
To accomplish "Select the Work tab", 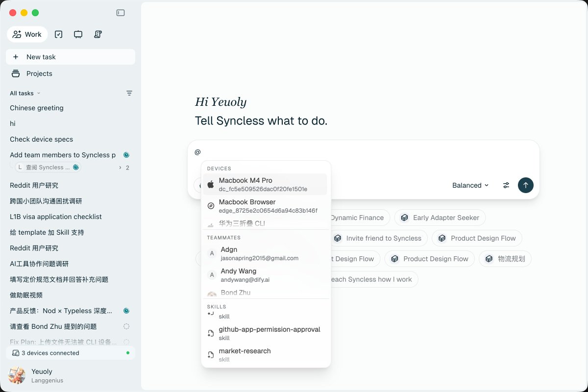I will [27, 34].
